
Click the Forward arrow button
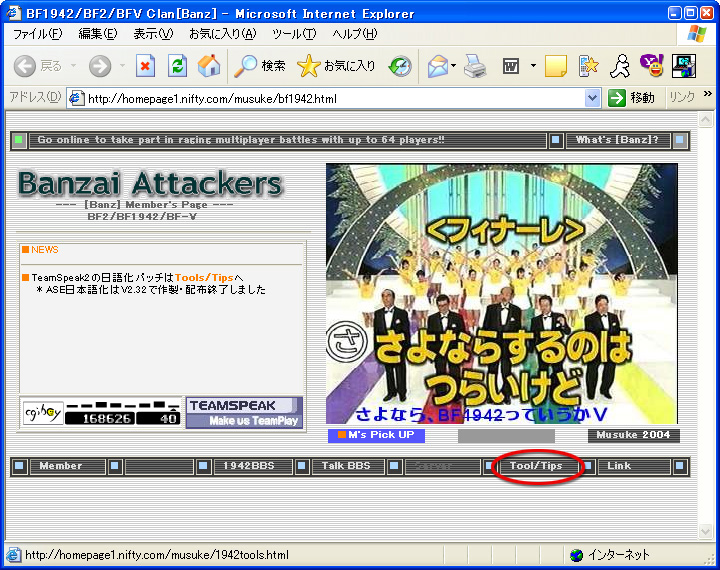[x=100, y=67]
